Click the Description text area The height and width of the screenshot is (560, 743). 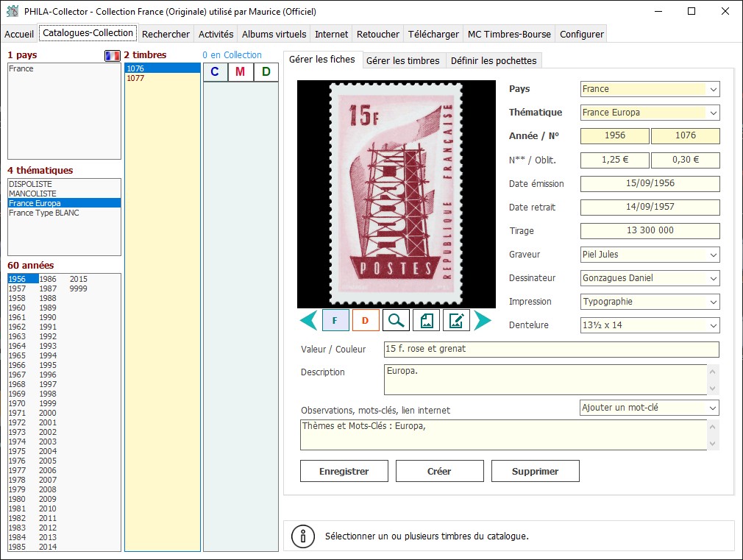click(545, 379)
